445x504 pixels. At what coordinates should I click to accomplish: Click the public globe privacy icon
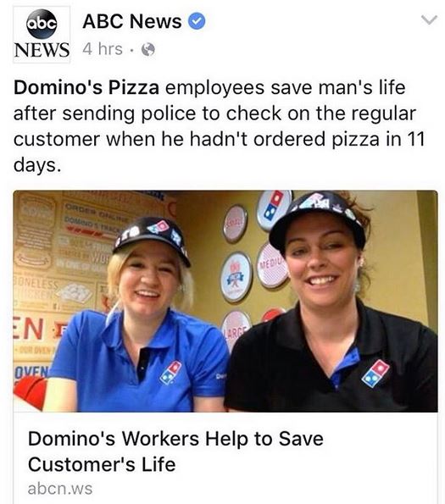pyautogui.click(x=148, y=50)
